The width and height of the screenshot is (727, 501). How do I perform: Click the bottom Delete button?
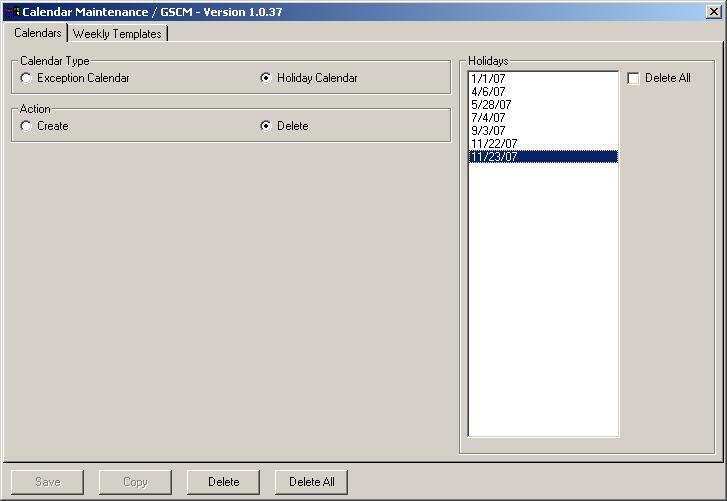pos(223,482)
